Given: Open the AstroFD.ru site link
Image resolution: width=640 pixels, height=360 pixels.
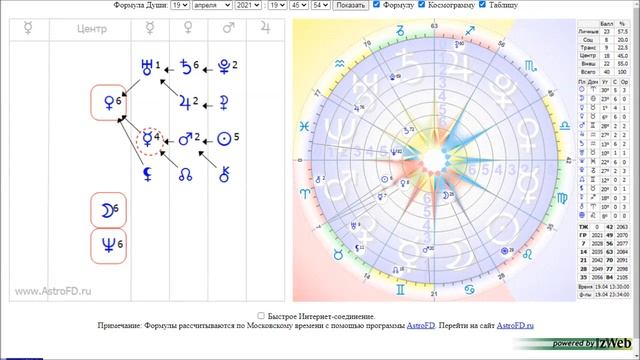Looking at the screenshot, I should (515, 325).
